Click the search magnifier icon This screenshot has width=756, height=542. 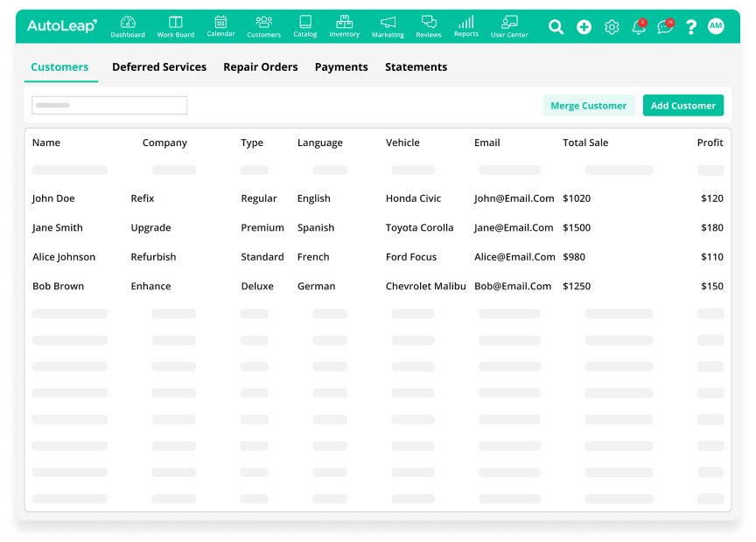556,27
